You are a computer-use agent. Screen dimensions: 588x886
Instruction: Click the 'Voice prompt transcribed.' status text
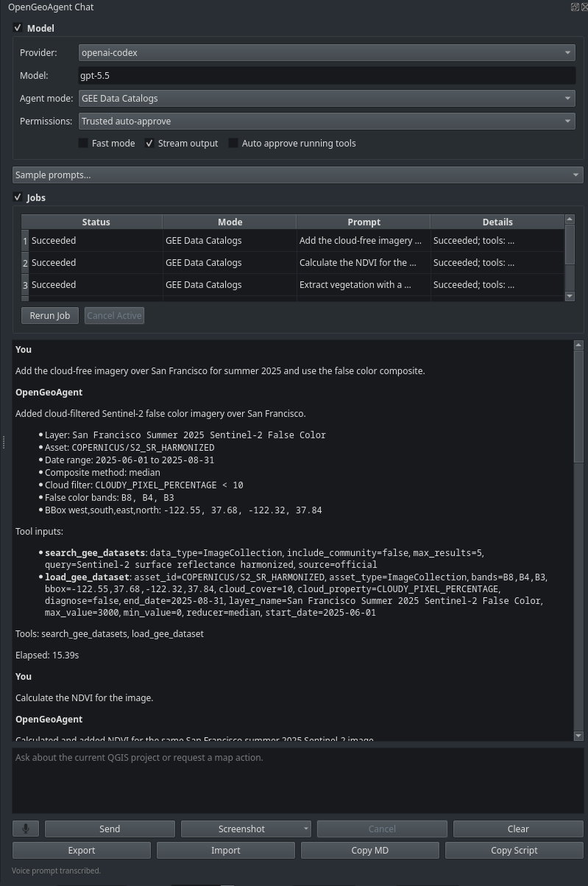pyautogui.click(x=56, y=871)
